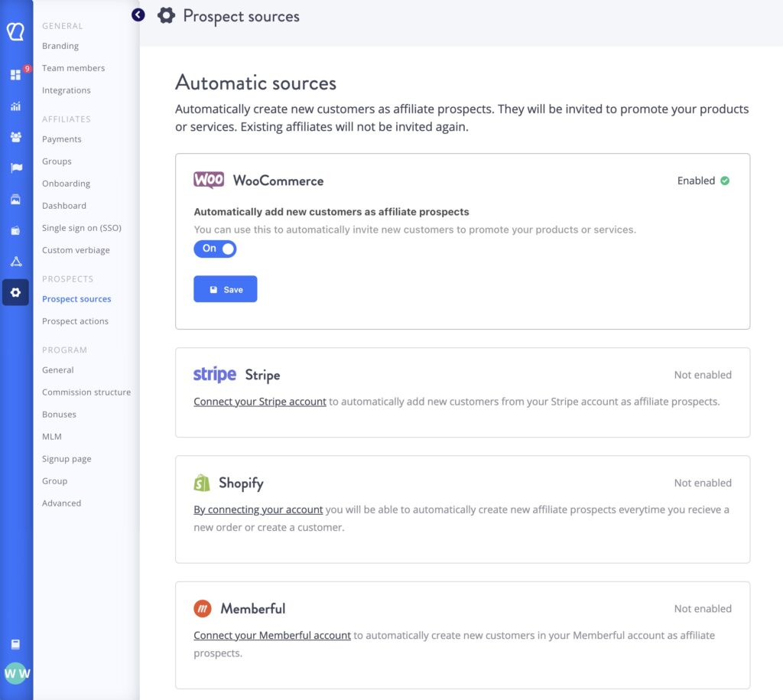Switch to Prospect actions settings
The height and width of the screenshot is (700, 783).
(75, 321)
